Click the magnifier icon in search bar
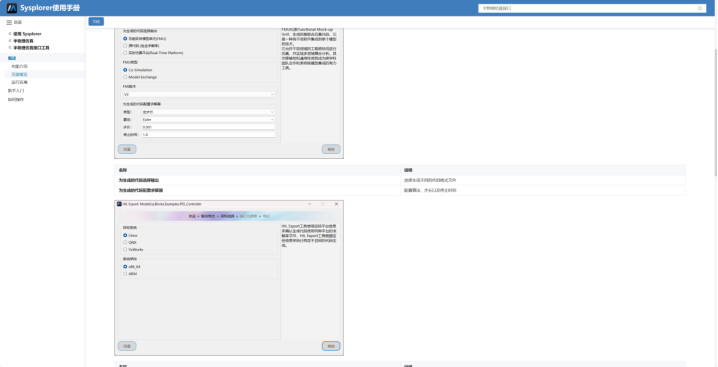The height and width of the screenshot is (367, 718). [x=700, y=8]
